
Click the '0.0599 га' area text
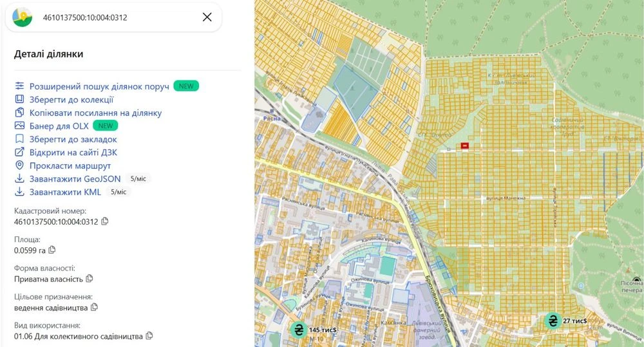[30, 250]
